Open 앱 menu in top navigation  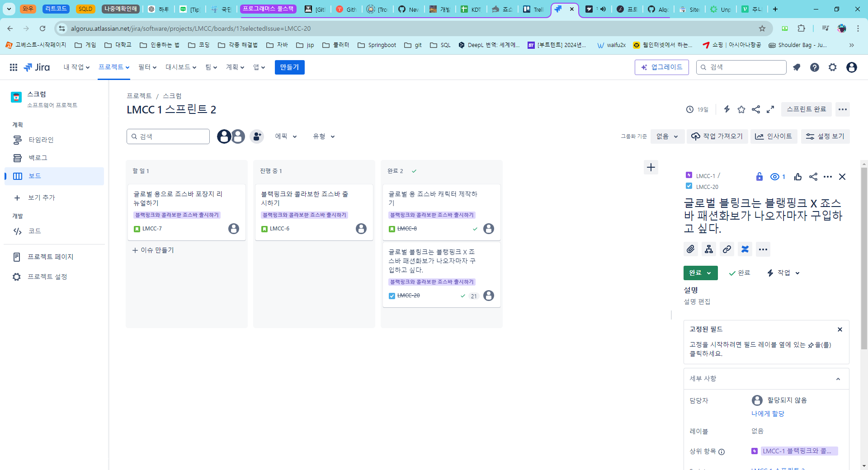pos(259,67)
